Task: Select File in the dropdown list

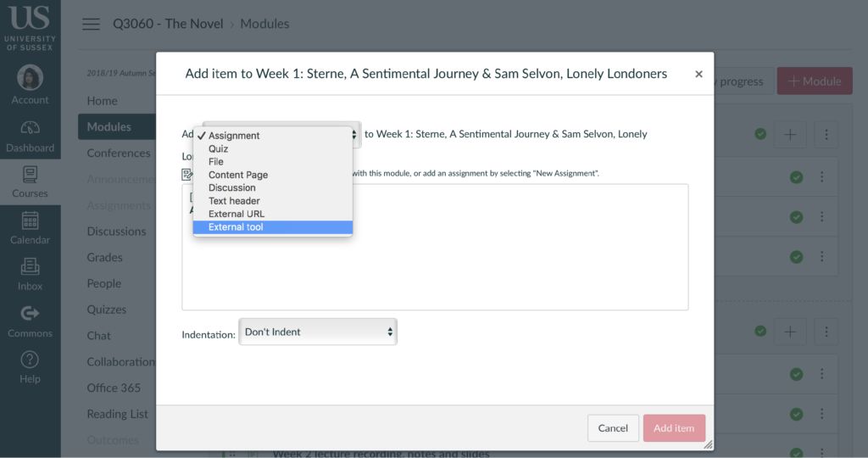Action: [x=273, y=162]
